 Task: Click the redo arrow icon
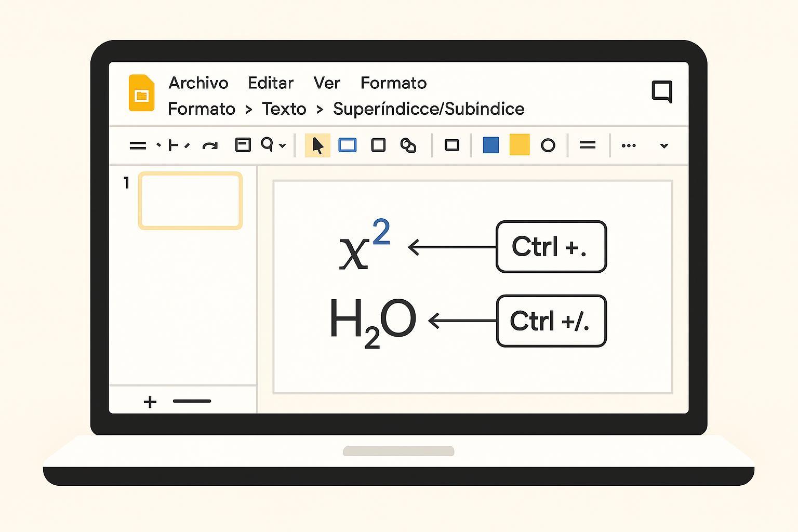(x=210, y=146)
